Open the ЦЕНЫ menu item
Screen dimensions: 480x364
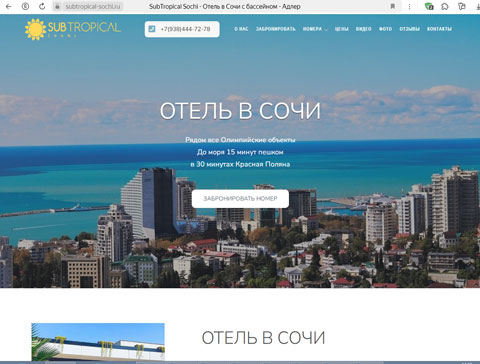(x=342, y=29)
